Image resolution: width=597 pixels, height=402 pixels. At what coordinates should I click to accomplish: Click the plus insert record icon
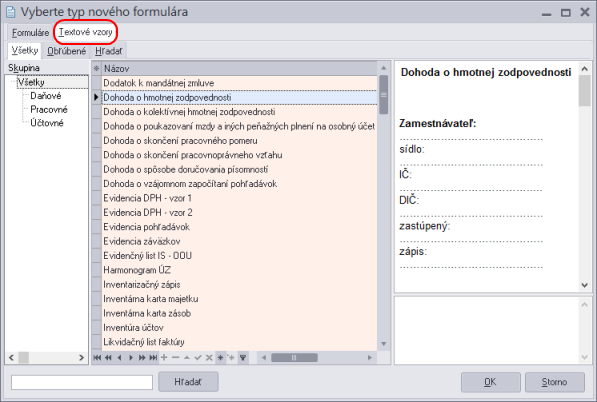coord(164,357)
